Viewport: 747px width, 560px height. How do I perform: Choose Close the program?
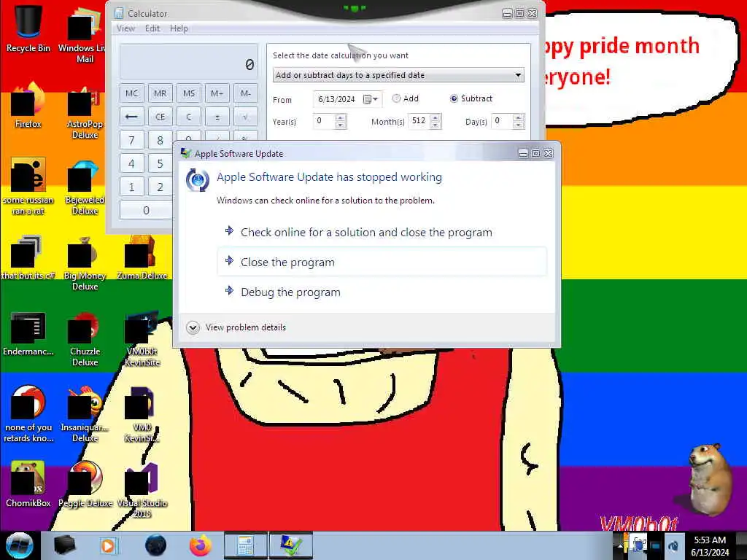pyautogui.click(x=382, y=262)
